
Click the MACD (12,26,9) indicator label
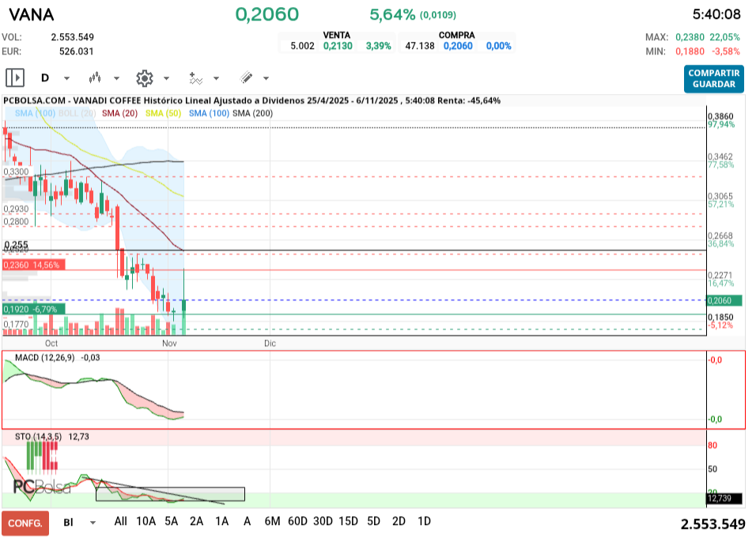click(45, 357)
